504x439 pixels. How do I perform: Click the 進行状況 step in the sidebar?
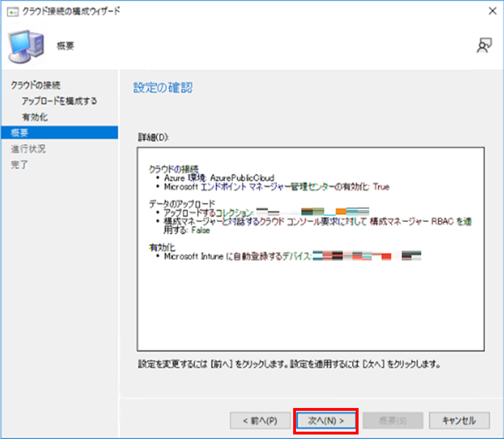[x=28, y=149]
